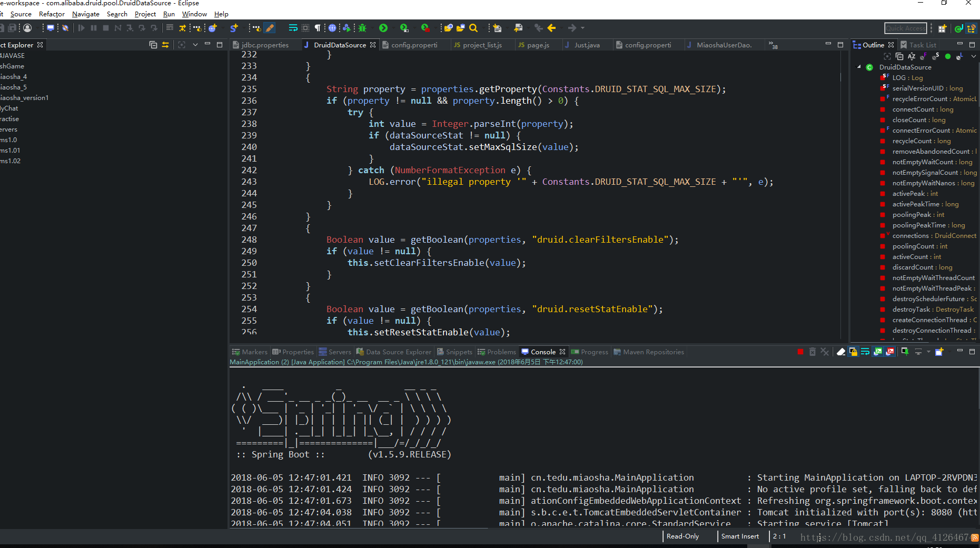Viewport: 980px width, 548px height.
Task: Select project miaosha_version1 in Explorer
Action: [x=24, y=98]
